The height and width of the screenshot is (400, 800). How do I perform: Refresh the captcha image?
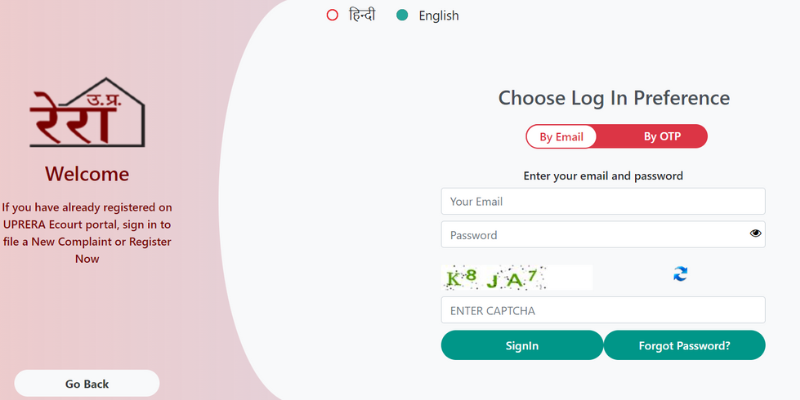click(680, 274)
